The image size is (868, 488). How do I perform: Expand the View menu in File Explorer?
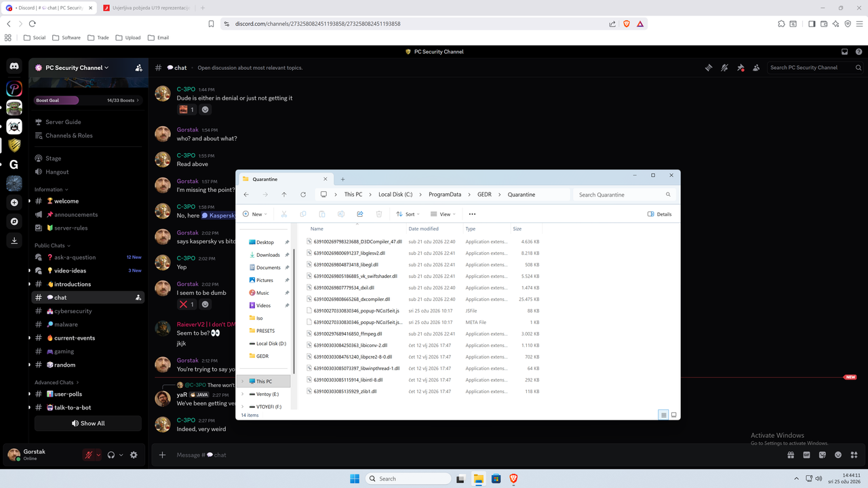tap(443, 213)
